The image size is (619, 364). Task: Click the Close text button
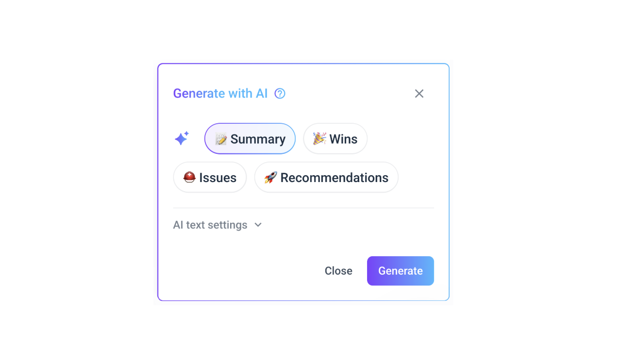(338, 271)
